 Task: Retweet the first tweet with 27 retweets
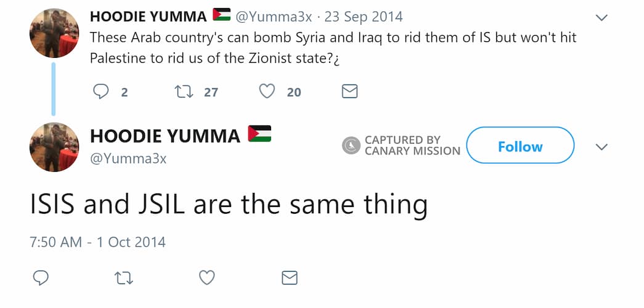pyautogui.click(x=182, y=92)
